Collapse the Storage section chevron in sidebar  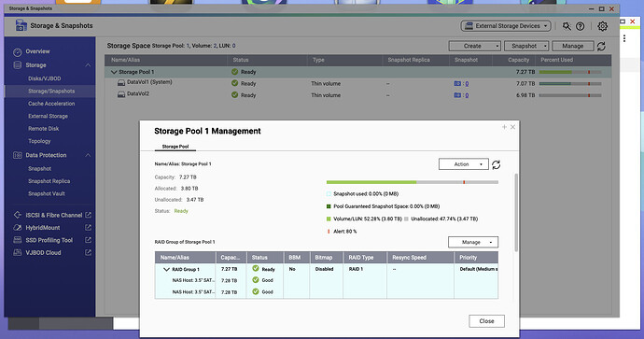point(88,65)
